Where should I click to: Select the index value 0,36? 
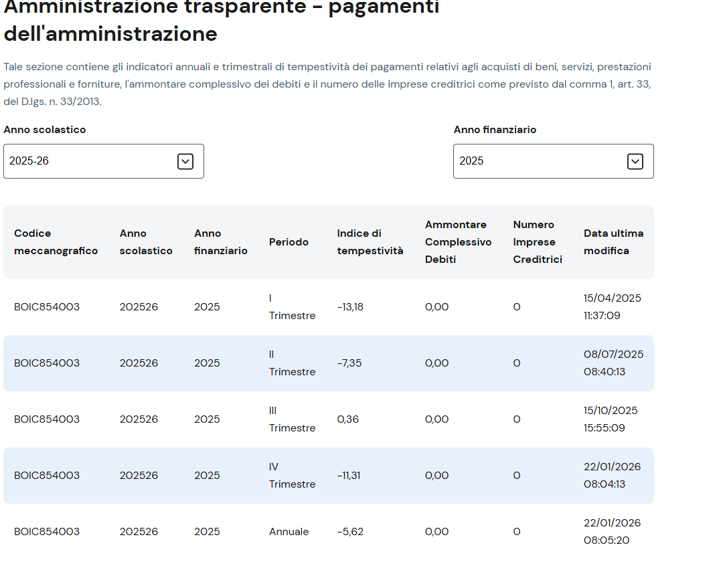tap(348, 419)
